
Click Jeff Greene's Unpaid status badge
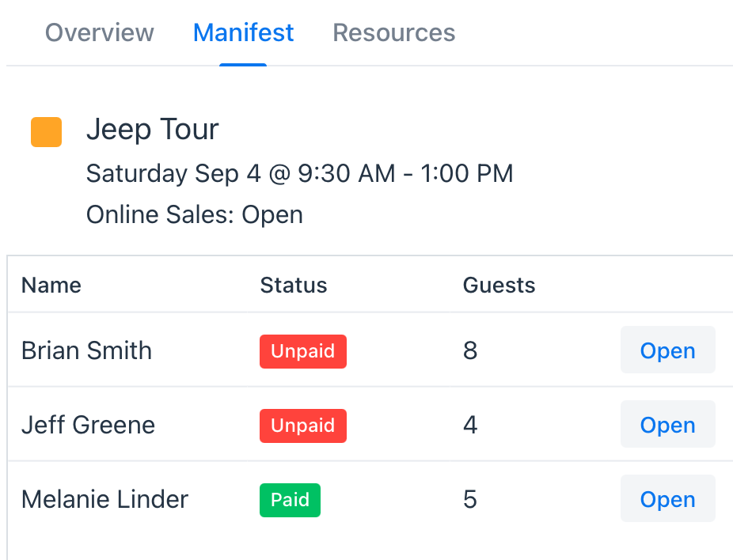[303, 426]
